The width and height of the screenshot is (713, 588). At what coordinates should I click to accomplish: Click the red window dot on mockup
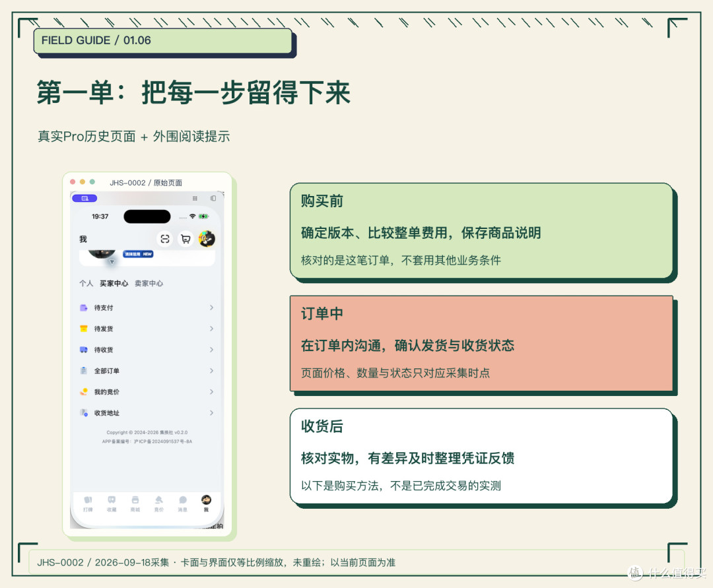pyautogui.click(x=73, y=181)
